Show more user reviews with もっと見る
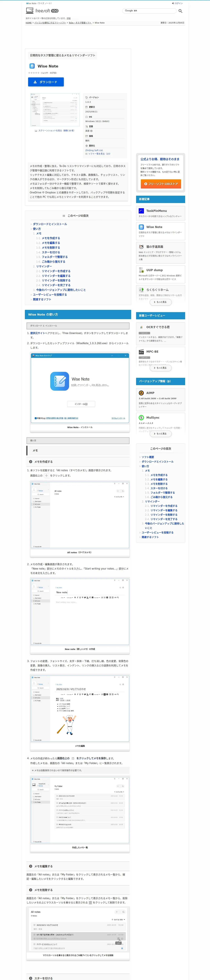Image resolution: width=210 pixels, height=980 pixels. (160, 368)
